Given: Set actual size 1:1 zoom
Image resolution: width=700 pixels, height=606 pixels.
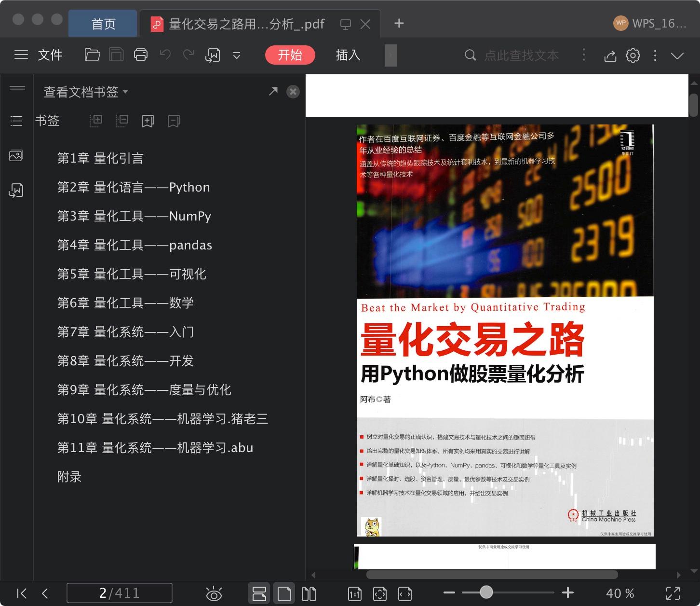Looking at the screenshot, I should [355, 594].
